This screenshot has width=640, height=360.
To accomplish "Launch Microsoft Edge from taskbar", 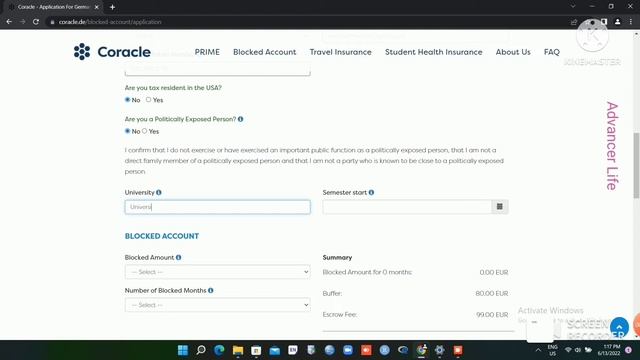I will click(x=219, y=350).
